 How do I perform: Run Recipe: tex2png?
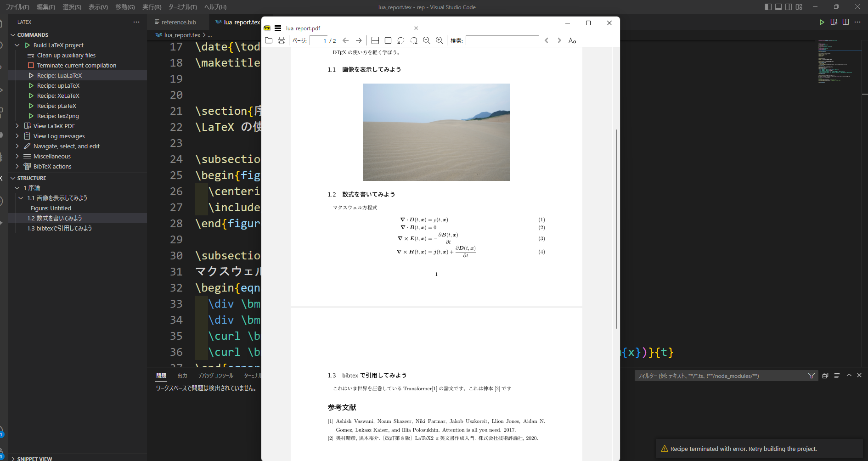click(58, 116)
